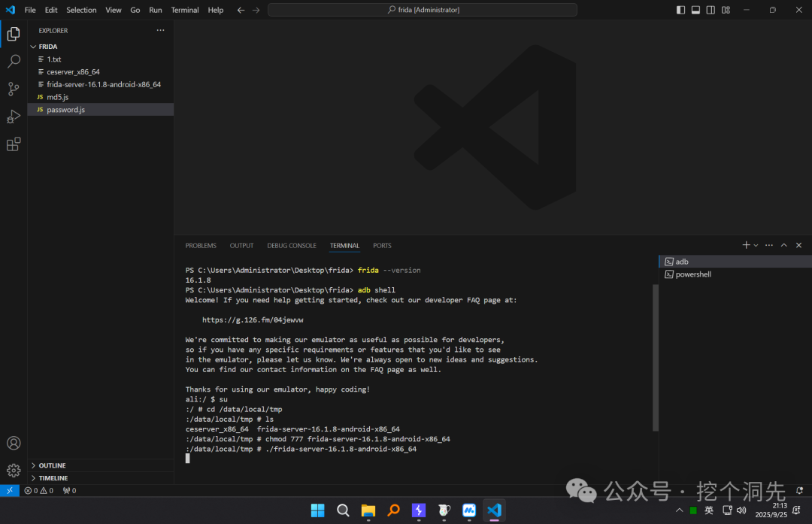The height and width of the screenshot is (524, 812).
Task: Switch to the DEBUG CONSOLE tab
Action: click(292, 245)
